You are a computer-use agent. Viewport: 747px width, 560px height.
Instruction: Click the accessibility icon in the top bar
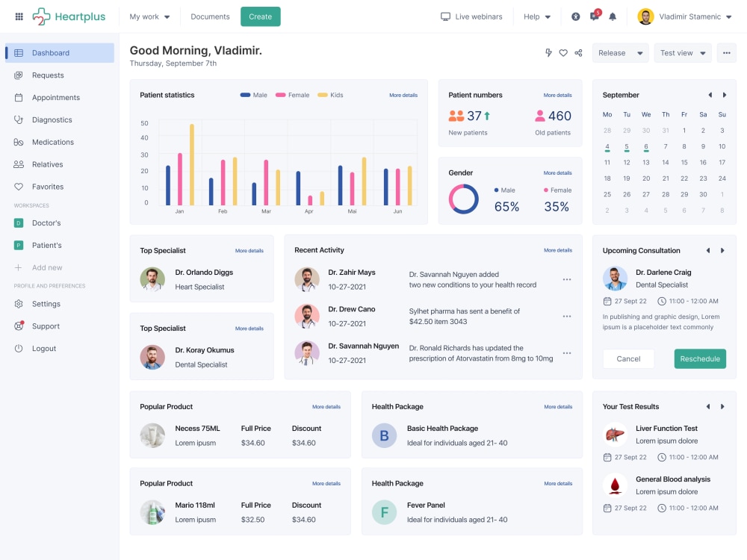click(x=574, y=16)
